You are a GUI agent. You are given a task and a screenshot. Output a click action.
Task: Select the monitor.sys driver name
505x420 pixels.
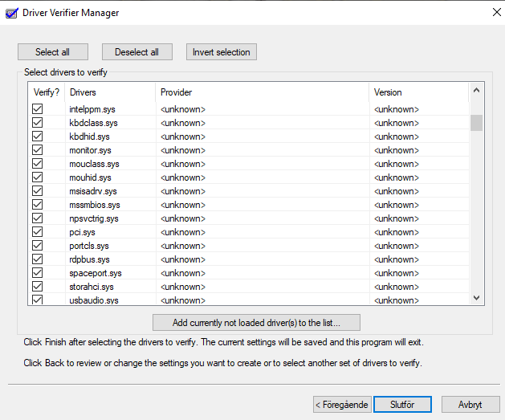pos(90,150)
